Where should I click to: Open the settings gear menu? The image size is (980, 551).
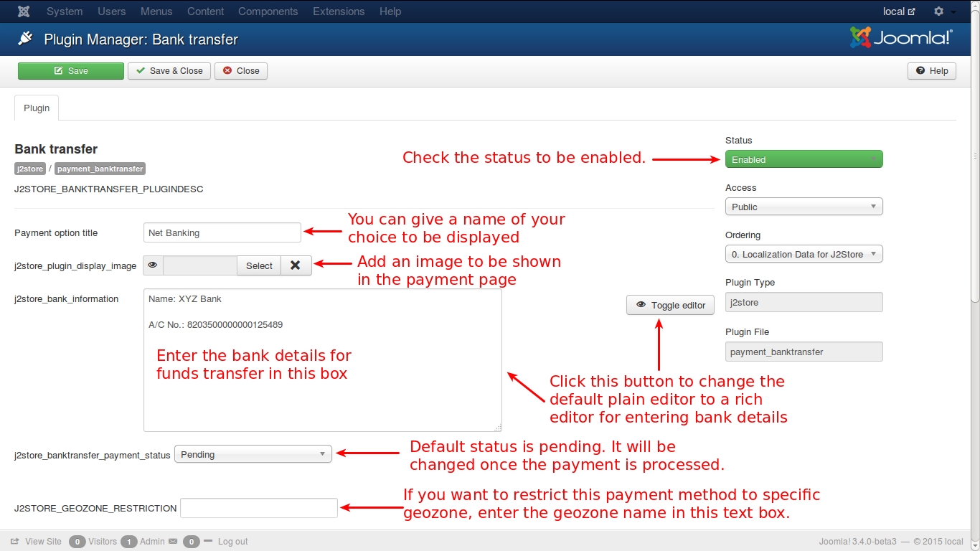[x=939, y=11]
